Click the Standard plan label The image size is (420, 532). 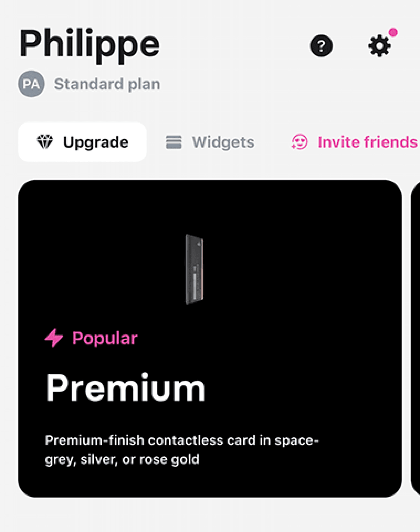(x=107, y=84)
